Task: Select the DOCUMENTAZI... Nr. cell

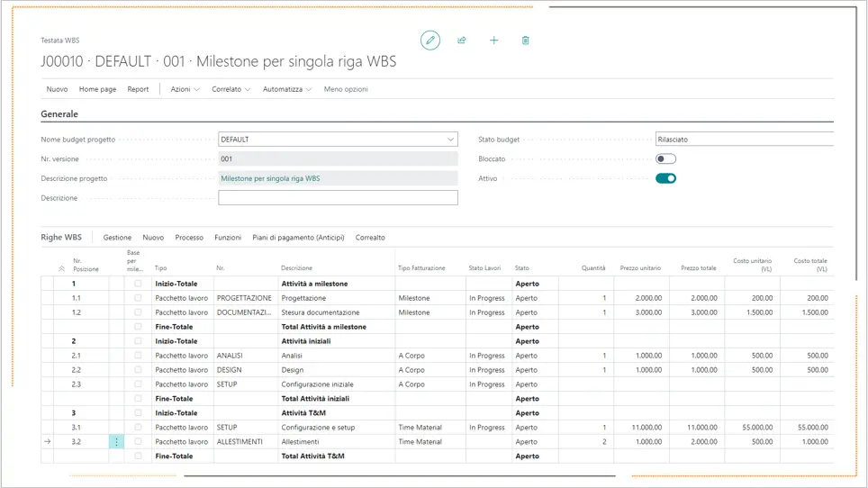Action: click(244, 312)
